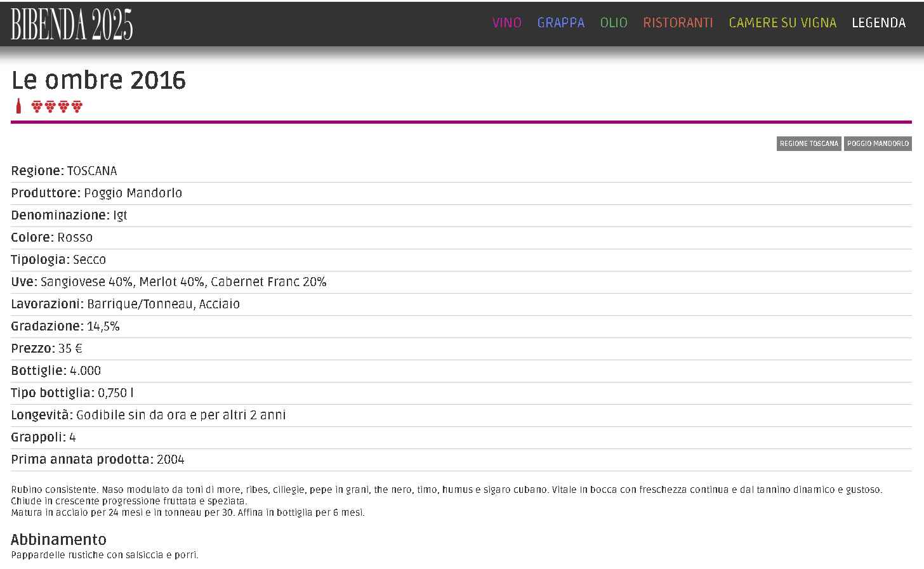Navigate to Ristoranti
The height and width of the screenshot is (569, 924).
[x=678, y=23]
